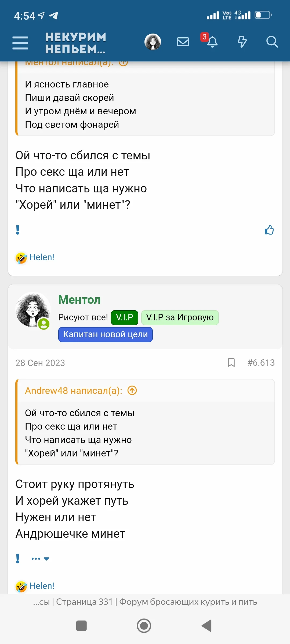Viewport: 290px width, 644px height.
Task: Open conversations via the envelope icon
Action: point(183,42)
